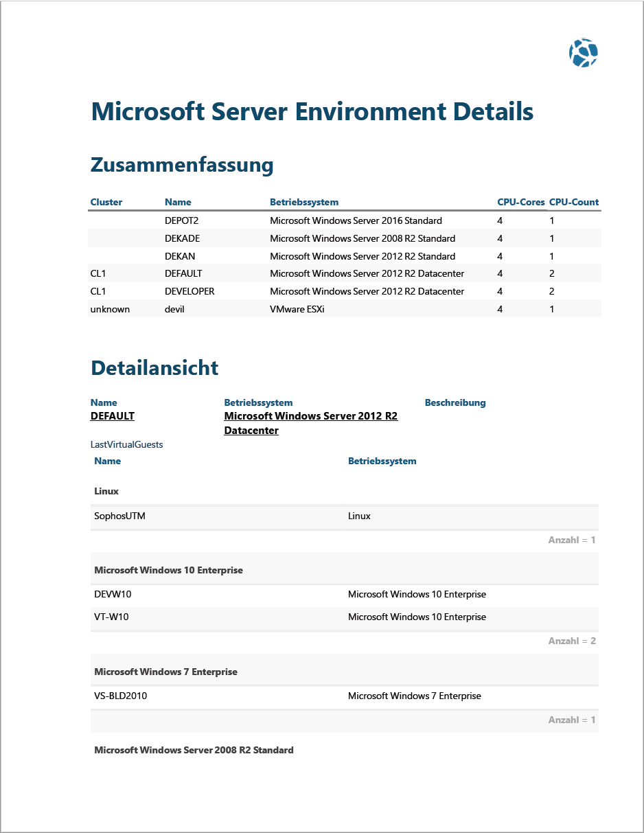Image resolution: width=644 pixels, height=833 pixels.
Task: Open the Microsoft Windows Server 2012 R2 Datacenter link
Action: [x=311, y=423]
